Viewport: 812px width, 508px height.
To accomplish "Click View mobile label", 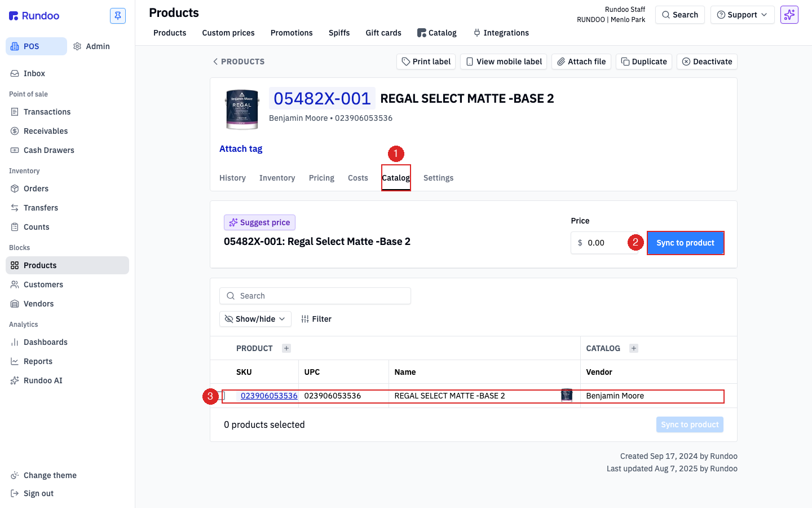I will point(504,62).
